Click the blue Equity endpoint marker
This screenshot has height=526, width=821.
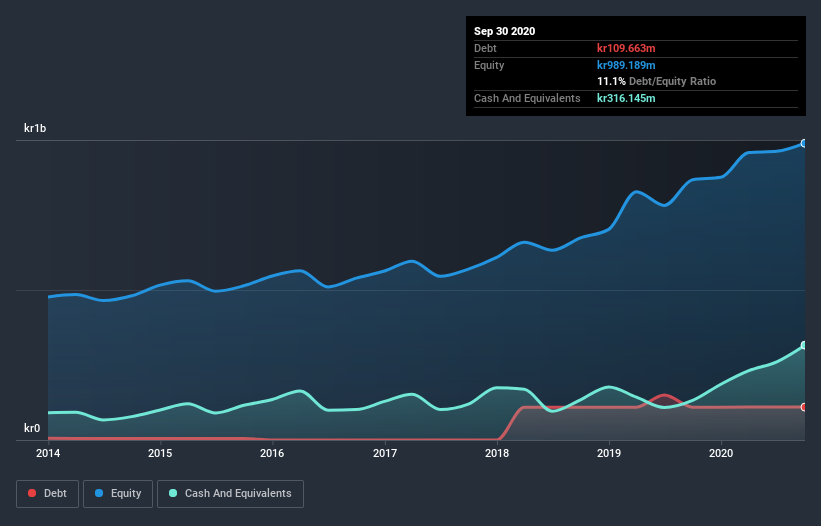click(804, 143)
